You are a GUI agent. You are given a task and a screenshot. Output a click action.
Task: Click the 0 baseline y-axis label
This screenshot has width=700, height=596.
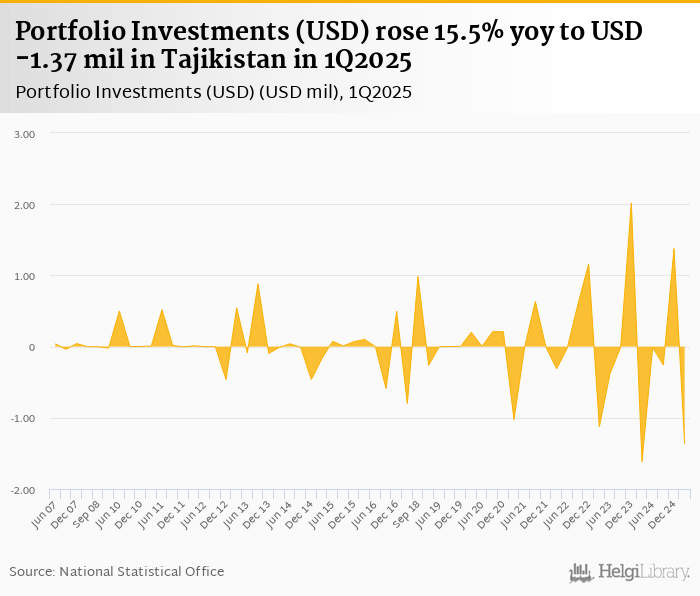[31, 348]
